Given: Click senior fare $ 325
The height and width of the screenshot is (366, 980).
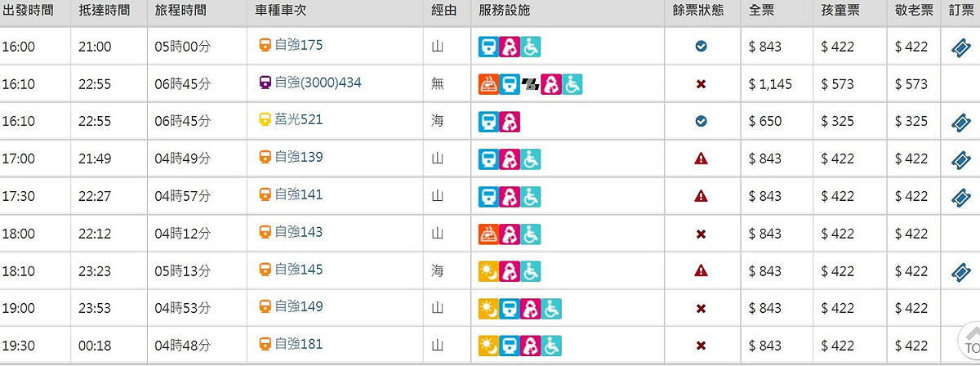Looking at the screenshot, I should tap(911, 122).
